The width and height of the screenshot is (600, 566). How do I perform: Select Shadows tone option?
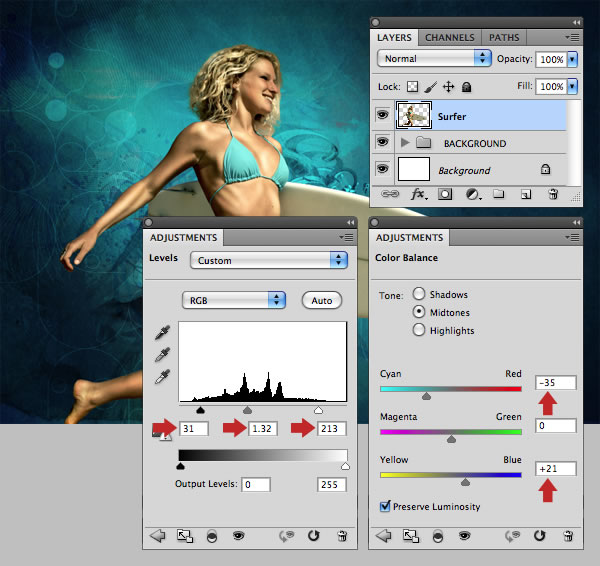[x=419, y=294]
